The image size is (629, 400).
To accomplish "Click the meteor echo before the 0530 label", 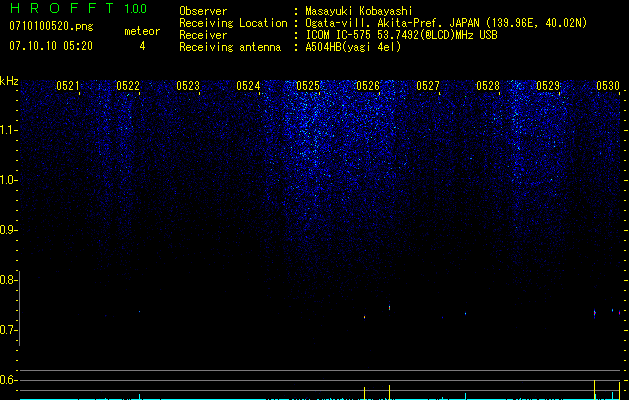I will coord(595,313).
